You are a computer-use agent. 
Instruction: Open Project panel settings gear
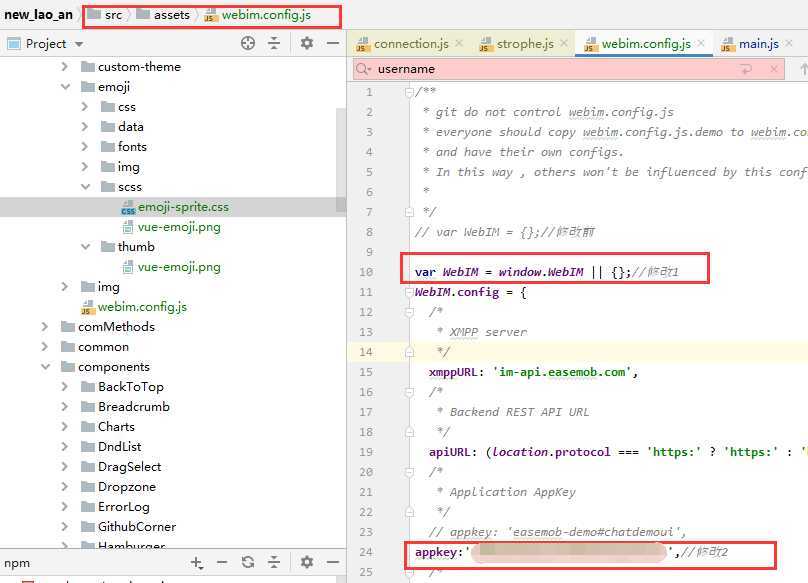click(307, 43)
